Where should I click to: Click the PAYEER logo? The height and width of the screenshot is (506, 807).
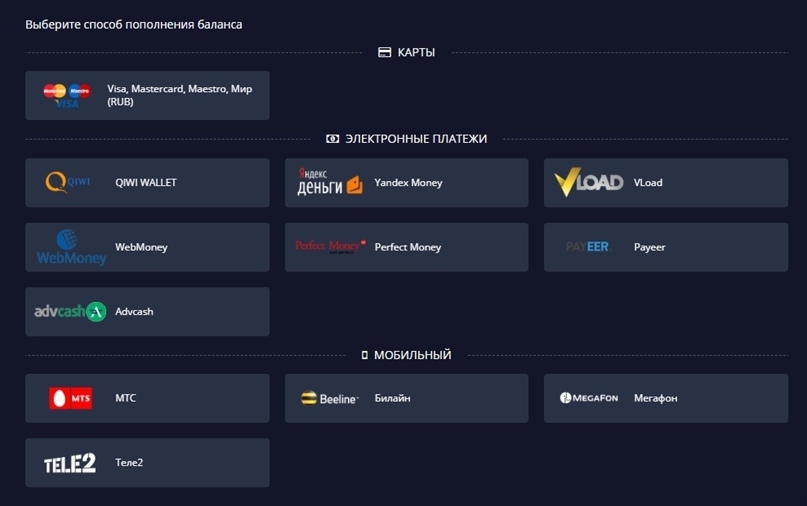pos(587,247)
